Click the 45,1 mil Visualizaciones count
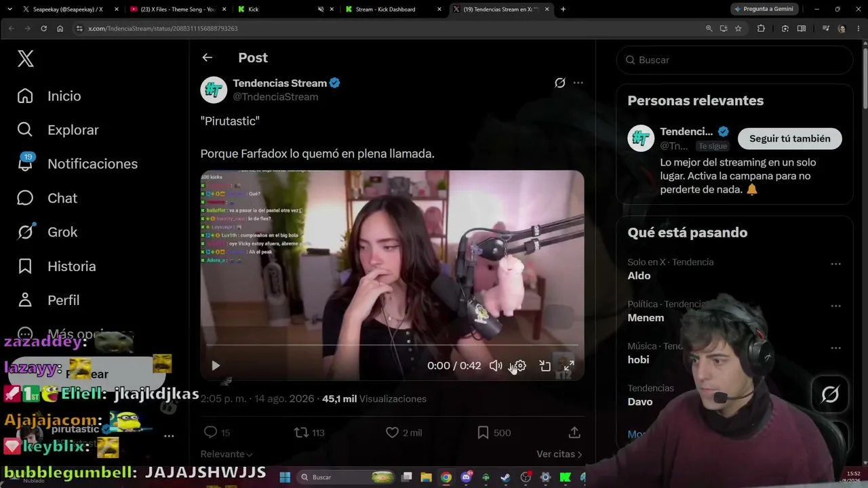This screenshot has width=868, height=488. coord(374,399)
